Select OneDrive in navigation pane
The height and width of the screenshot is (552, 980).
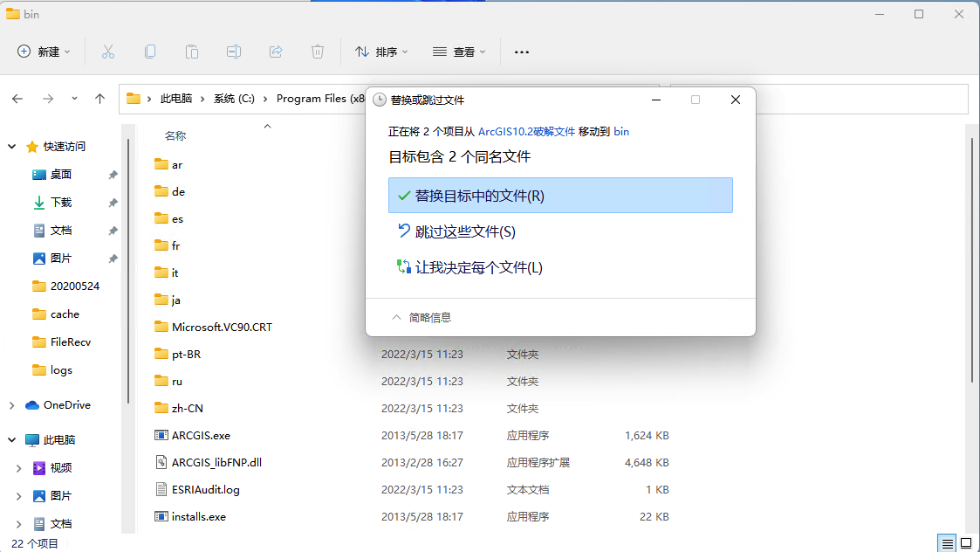tap(66, 405)
